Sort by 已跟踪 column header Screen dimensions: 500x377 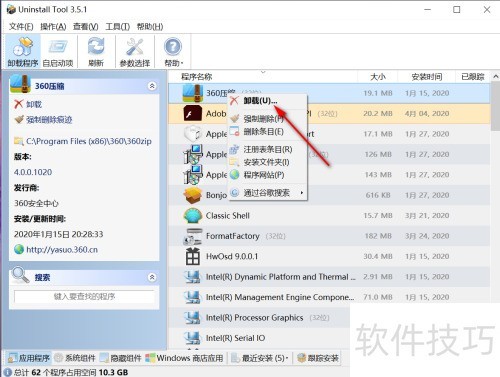473,77
